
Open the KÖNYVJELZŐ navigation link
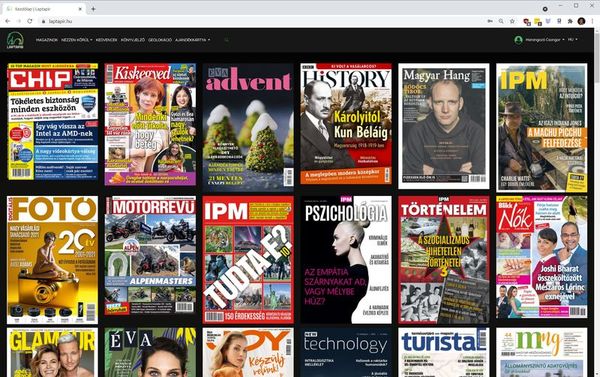click(133, 40)
